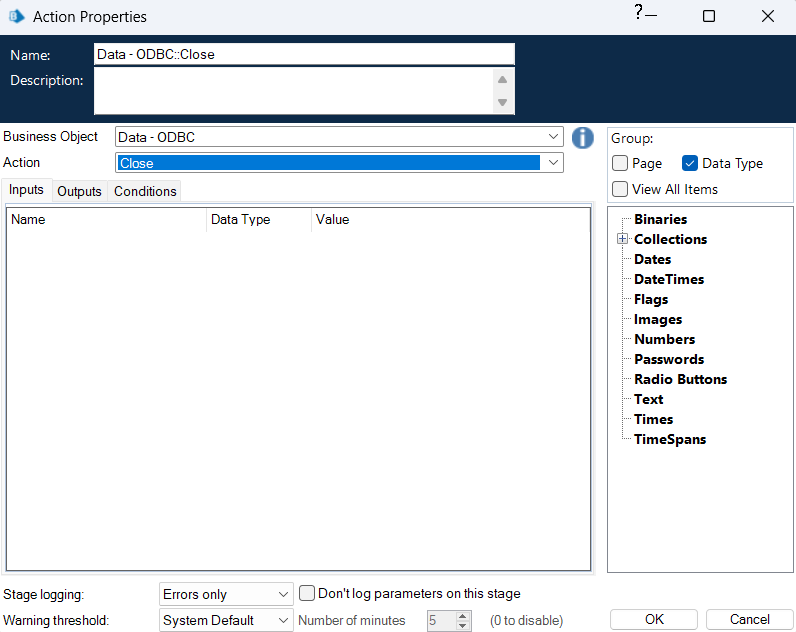Open the Business Object dropdown
The width and height of the screenshot is (796, 632).
tap(555, 137)
